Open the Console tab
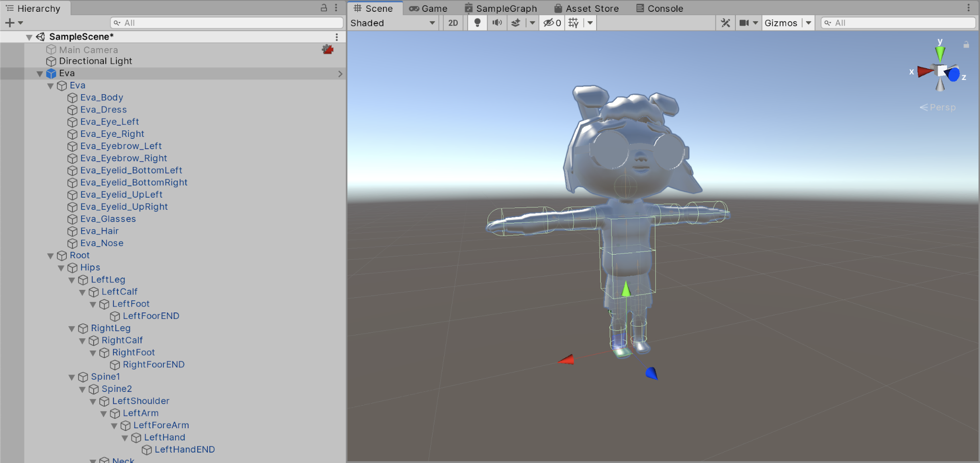Image resolution: width=980 pixels, height=463 pixels. coord(659,8)
